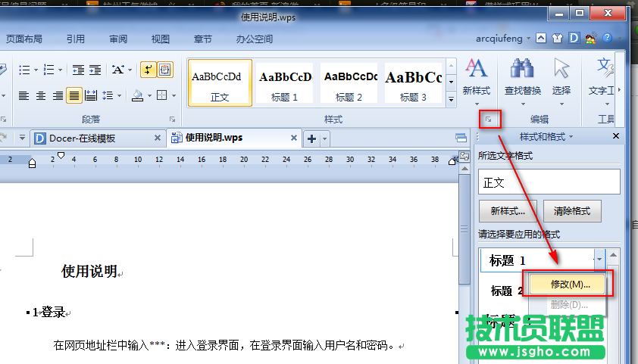Toggle show paragraph marks button
Viewport: 638px width, 364px height.
point(148,70)
